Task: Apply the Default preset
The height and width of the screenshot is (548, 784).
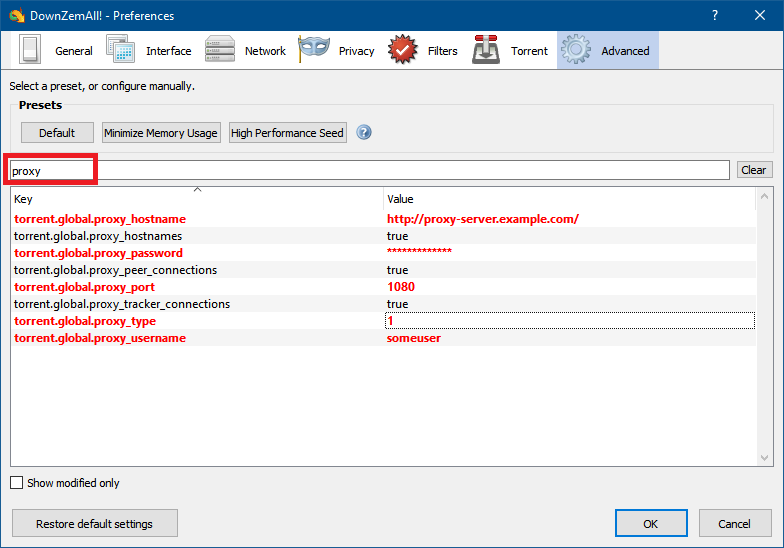Action: click(x=57, y=132)
